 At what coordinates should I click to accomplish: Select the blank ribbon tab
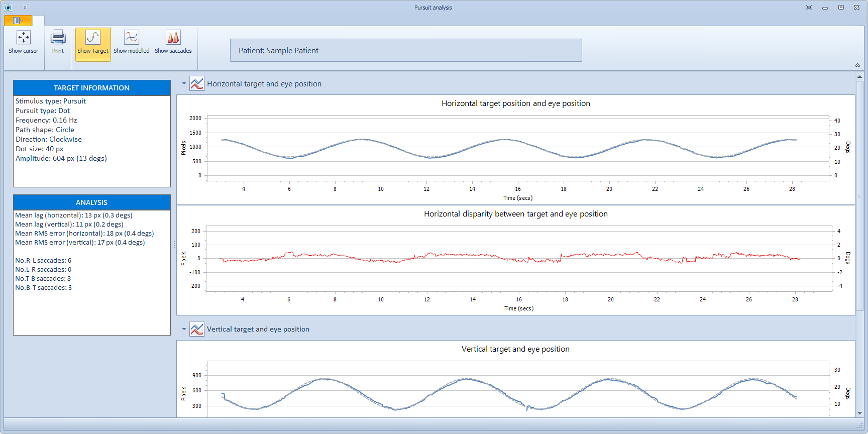[x=39, y=21]
